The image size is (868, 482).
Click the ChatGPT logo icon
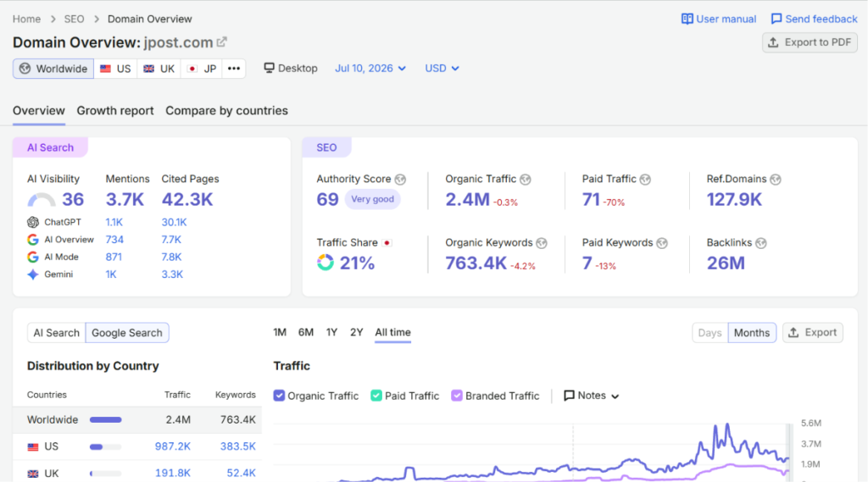33,222
